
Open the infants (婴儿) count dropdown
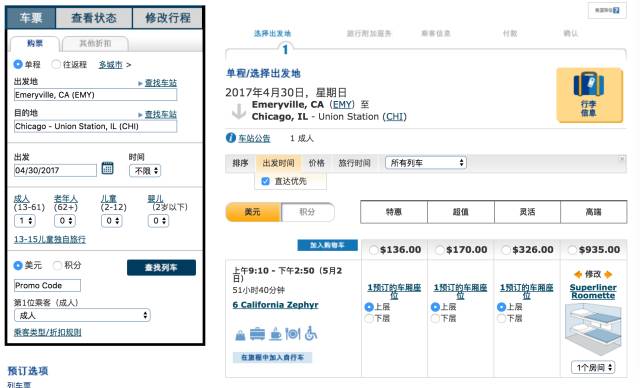pos(158,221)
